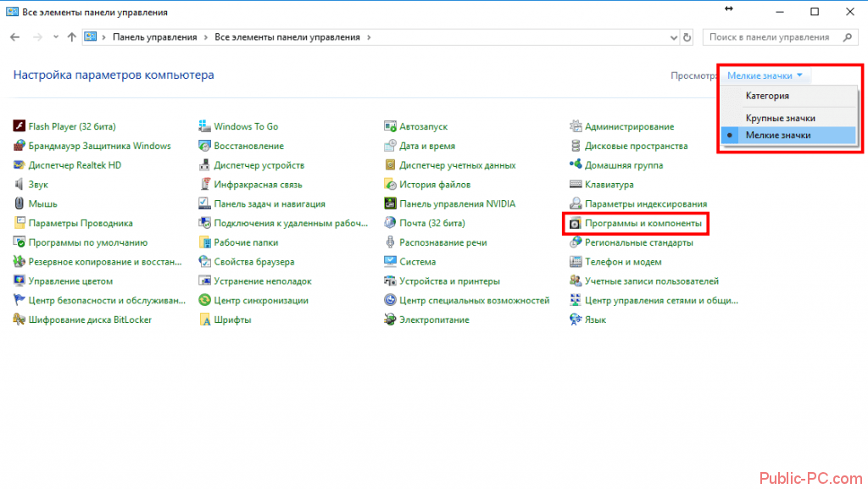Viewport: 868px width, 489px height.
Task: Open the Мышь mouse icon
Action: [19, 203]
